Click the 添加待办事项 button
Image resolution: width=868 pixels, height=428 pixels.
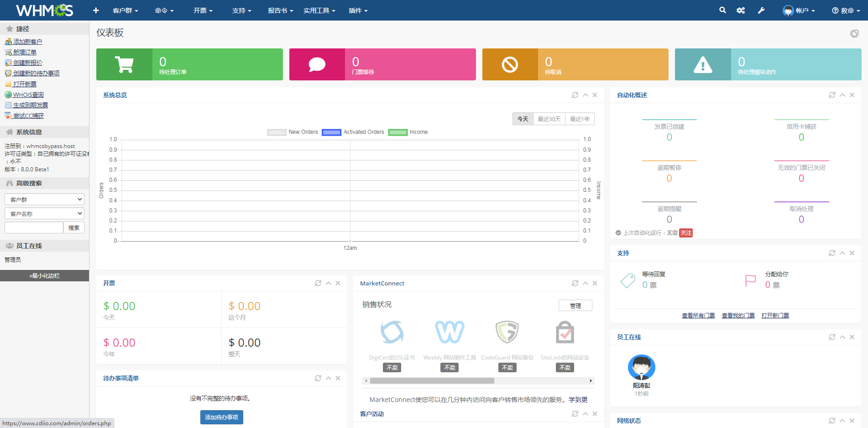(222, 417)
